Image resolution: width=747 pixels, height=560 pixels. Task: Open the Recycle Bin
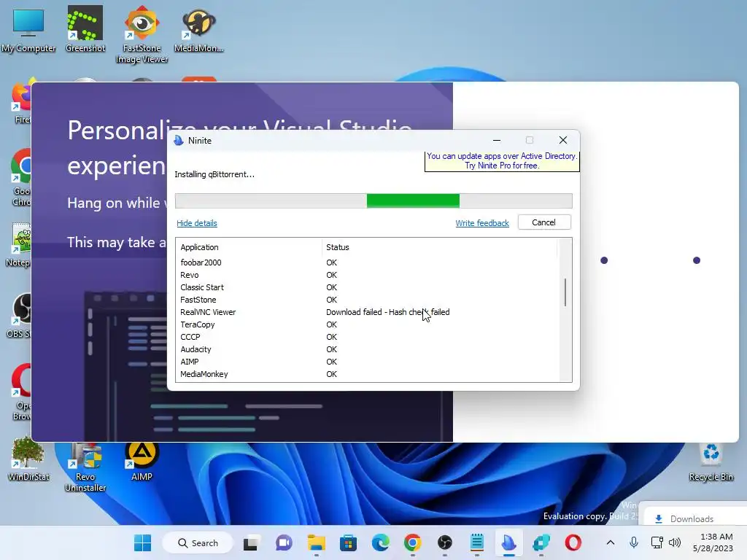tap(711, 461)
